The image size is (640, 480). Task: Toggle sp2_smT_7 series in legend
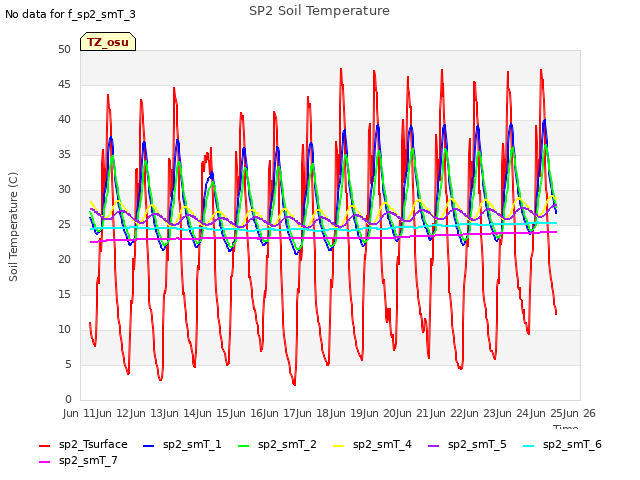point(78,460)
